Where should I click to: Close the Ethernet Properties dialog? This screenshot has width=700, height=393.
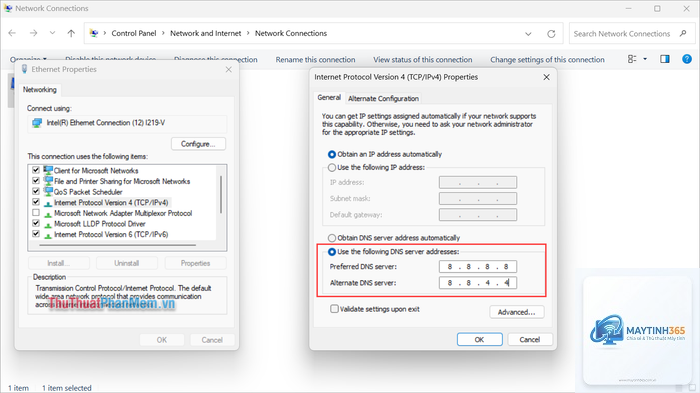[229, 69]
